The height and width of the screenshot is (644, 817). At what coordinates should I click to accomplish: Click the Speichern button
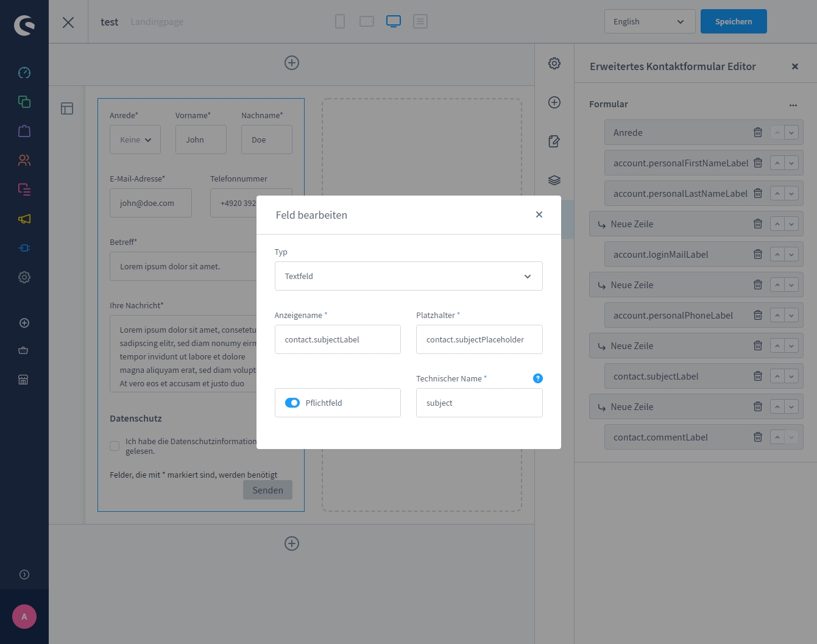[x=733, y=21]
